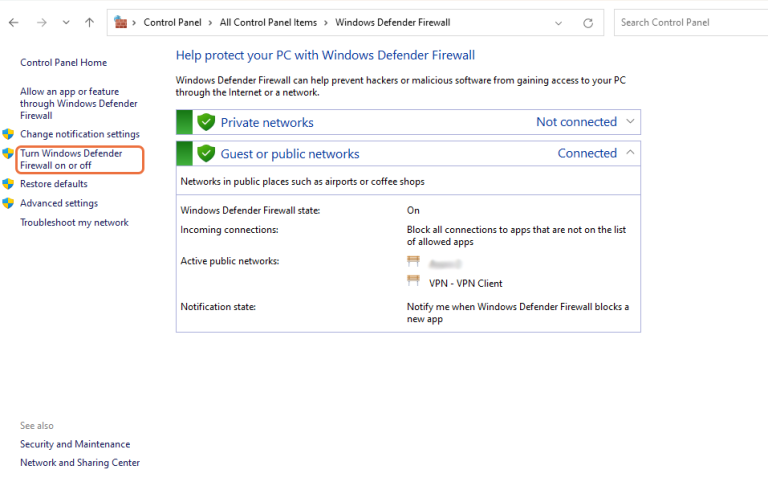Open the recent locations dropdown arrow
The width and height of the screenshot is (768, 482).
tap(66, 22)
